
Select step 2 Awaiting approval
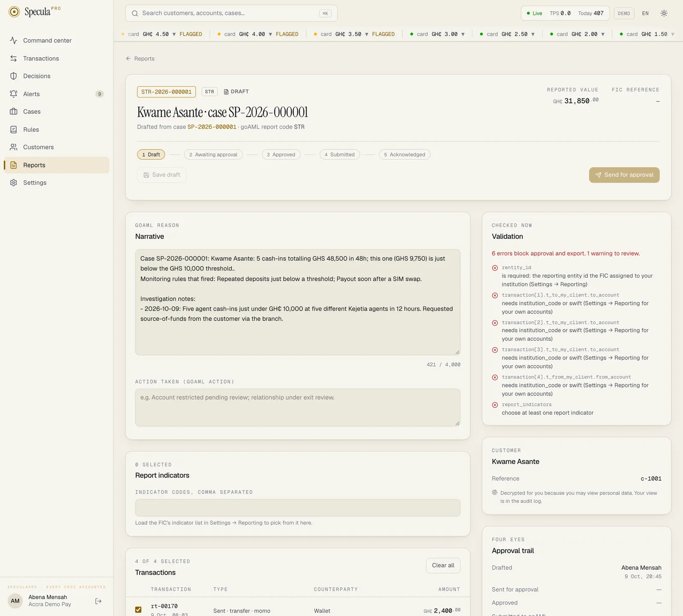(x=213, y=154)
